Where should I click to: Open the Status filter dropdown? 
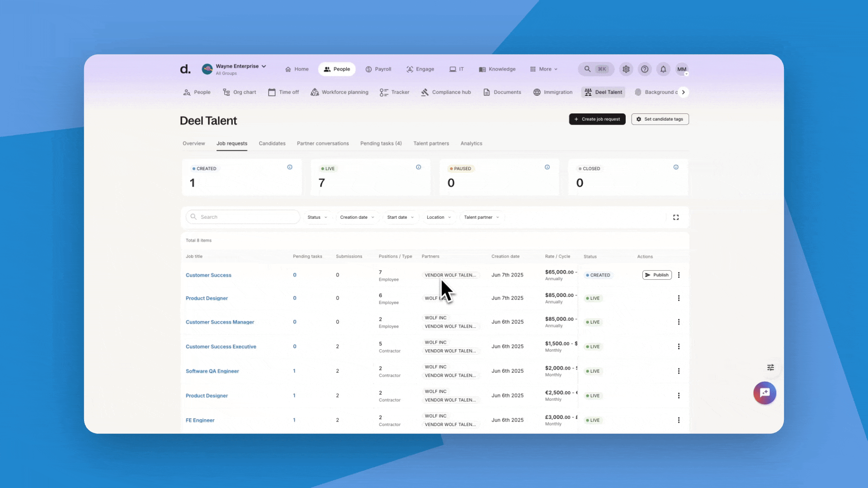(x=317, y=217)
